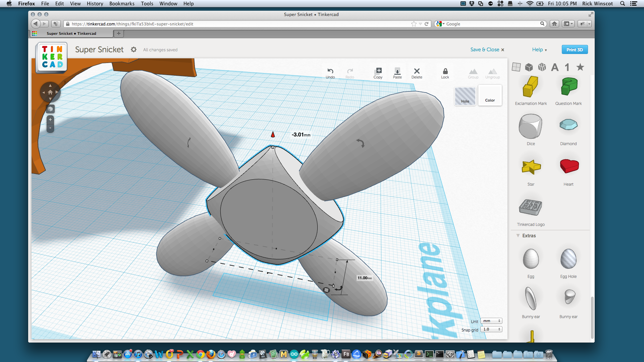Image resolution: width=644 pixels, height=362 pixels.
Task: Open the Bookmarks menu
Action: [x=122, y=4]
